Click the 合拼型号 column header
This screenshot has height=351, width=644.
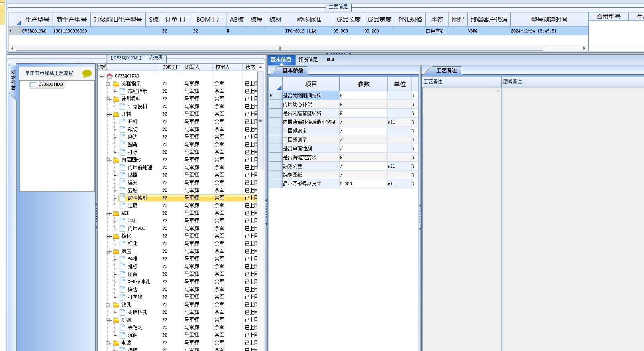[x=609, y=17]
